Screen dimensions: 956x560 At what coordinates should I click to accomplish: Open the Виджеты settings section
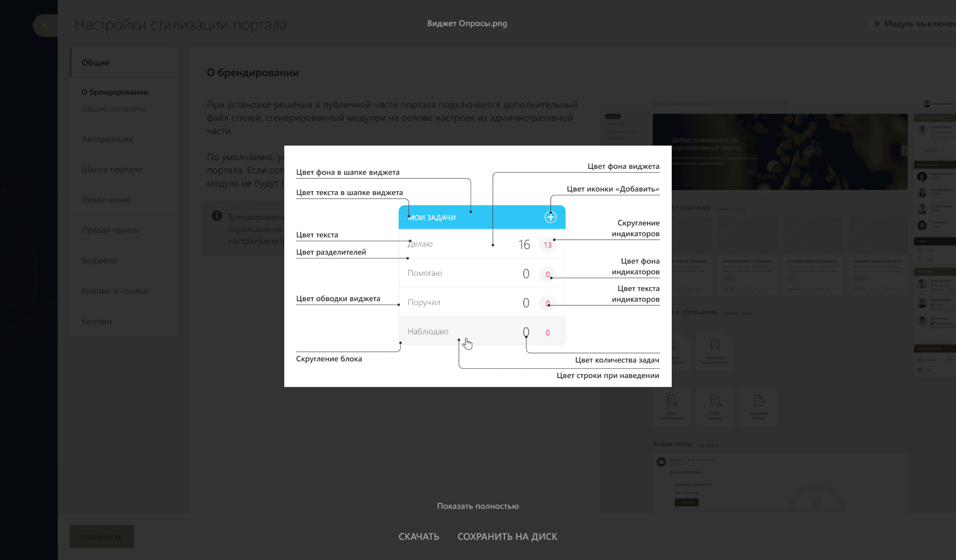point(99,260)
